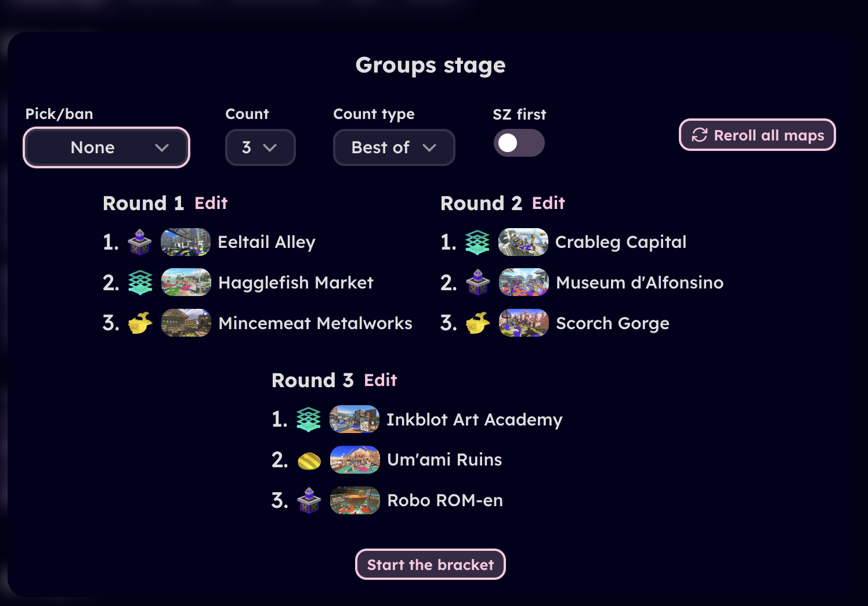
Task: Expand the Count type Best of dropdown
Action: [x=394, y=147]
